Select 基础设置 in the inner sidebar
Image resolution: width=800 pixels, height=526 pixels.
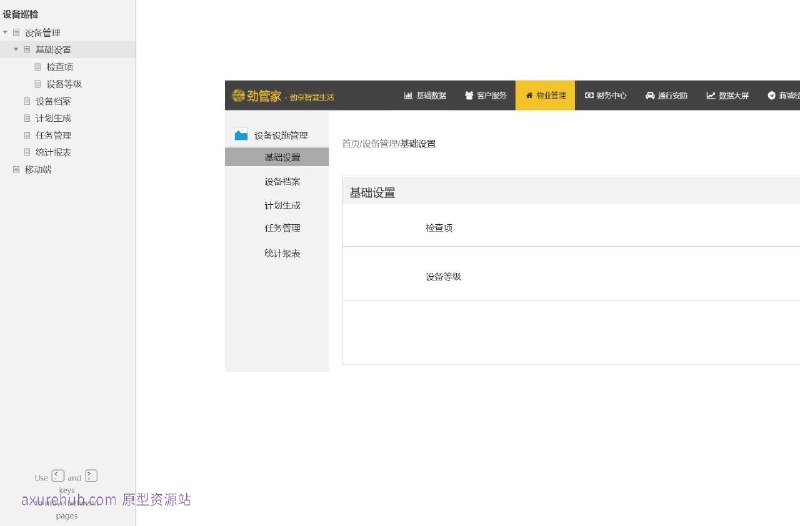277,157
